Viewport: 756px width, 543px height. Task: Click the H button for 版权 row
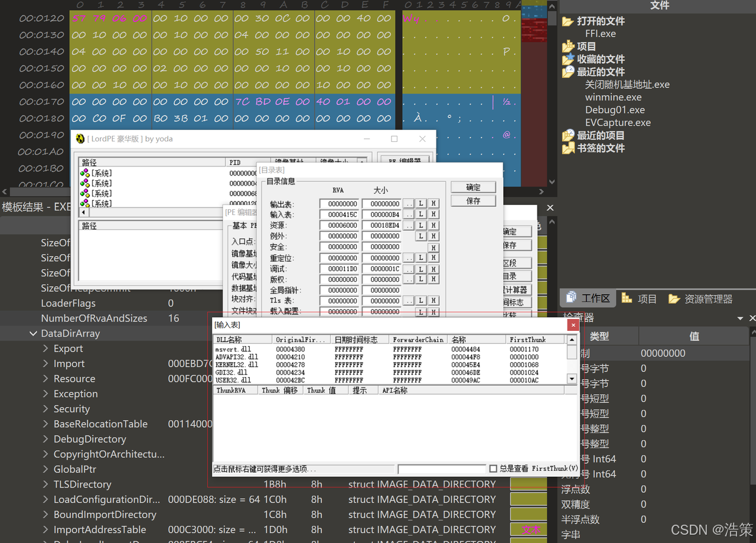pyautogui.click(x=434, y=279)
